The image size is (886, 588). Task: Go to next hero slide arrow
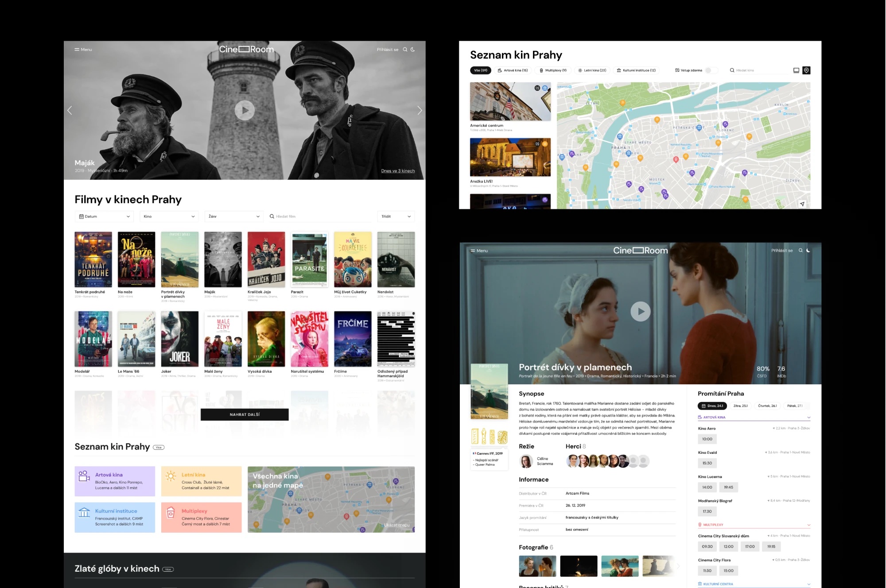click(x=420, y=110)
